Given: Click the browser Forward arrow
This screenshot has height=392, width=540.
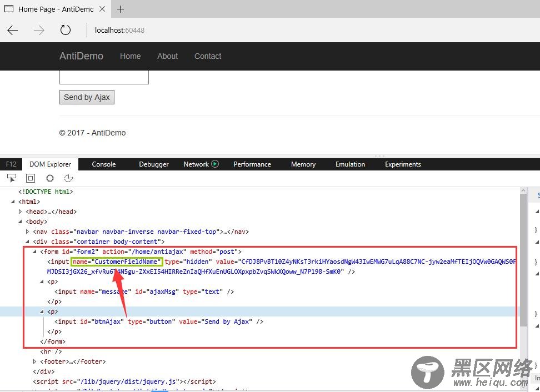Looking at the screenshot, I should point(39,31).
